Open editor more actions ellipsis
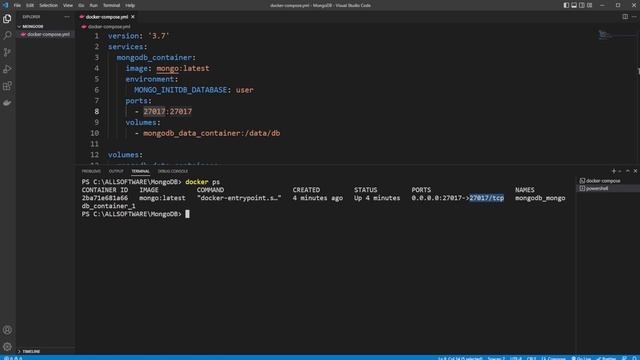This screenshot has width=640, height=360. pos(634,17)
